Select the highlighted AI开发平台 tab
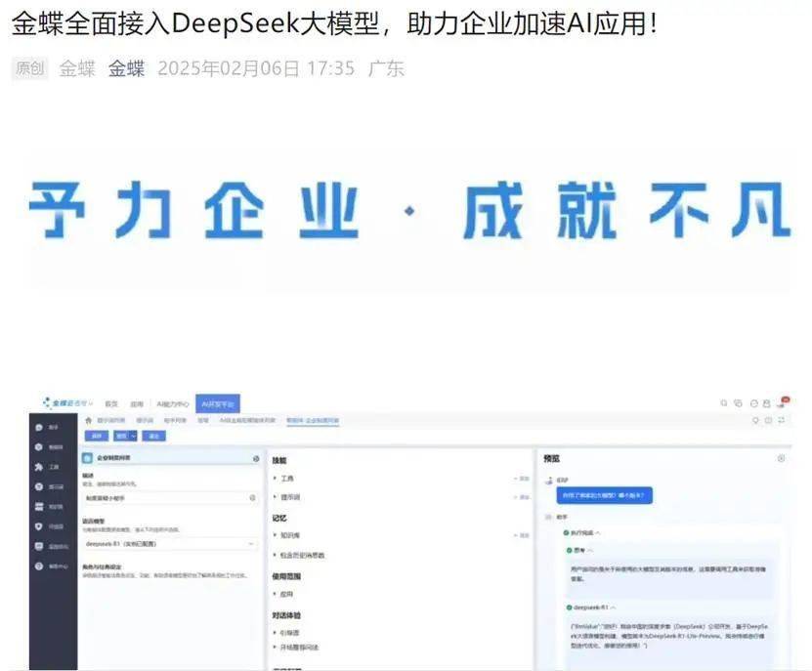Image resolution: width=812 pixels, height=671 pixels. click(218, 403)
